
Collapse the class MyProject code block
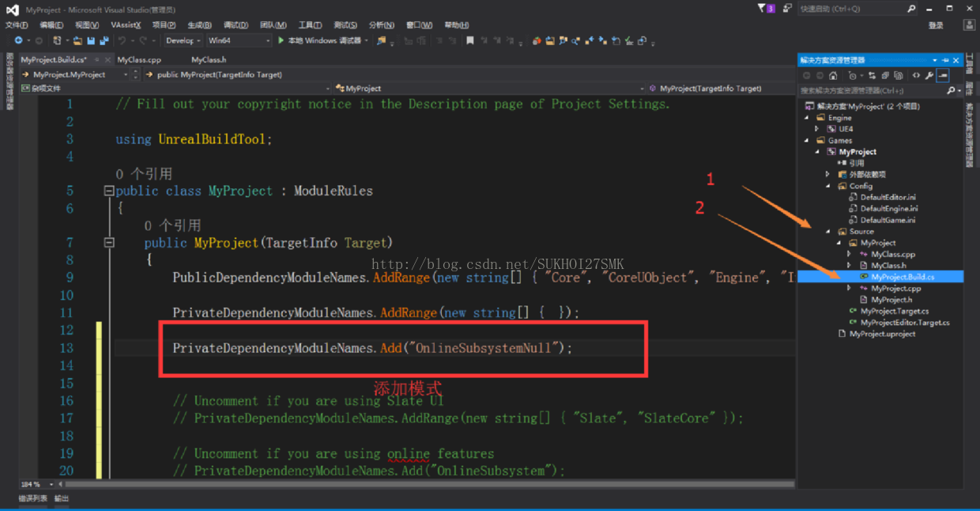(109, 191)
